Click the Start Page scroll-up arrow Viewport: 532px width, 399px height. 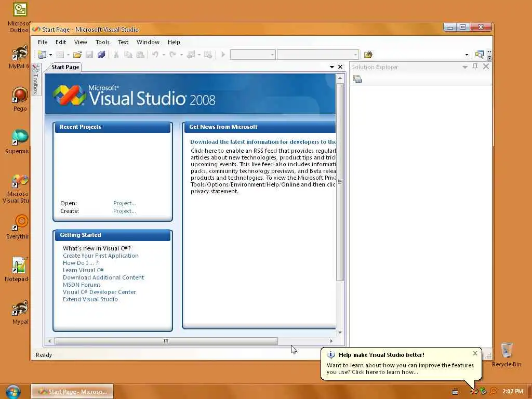(340, 78)
